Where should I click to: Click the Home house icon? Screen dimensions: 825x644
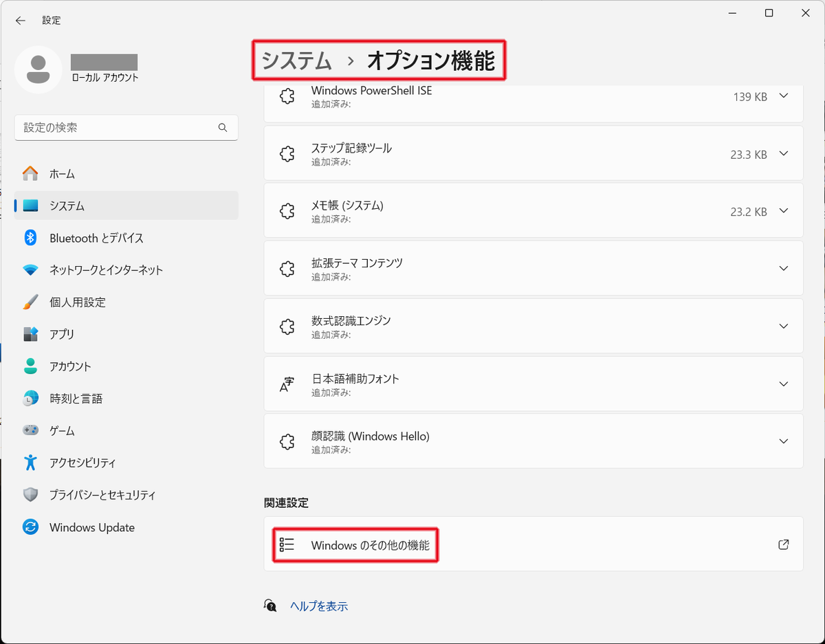coord(30,174)
